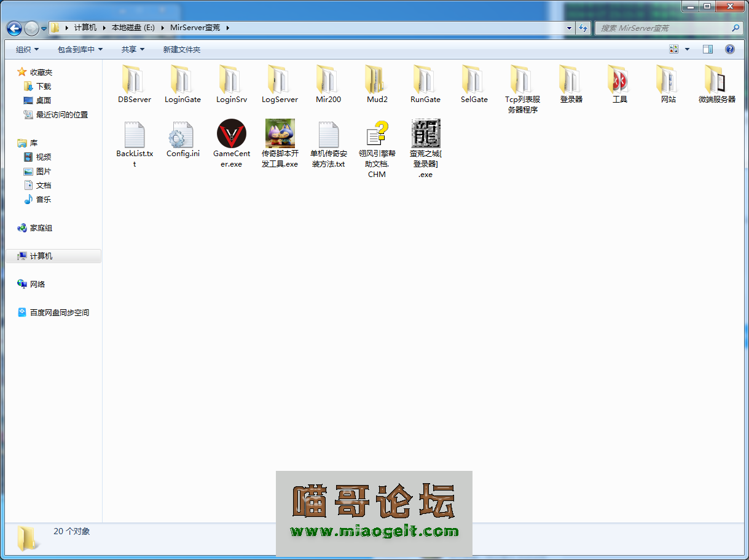Click the back navigation button
The height and width of the screenshot is (560, 749).
[15, 28]
